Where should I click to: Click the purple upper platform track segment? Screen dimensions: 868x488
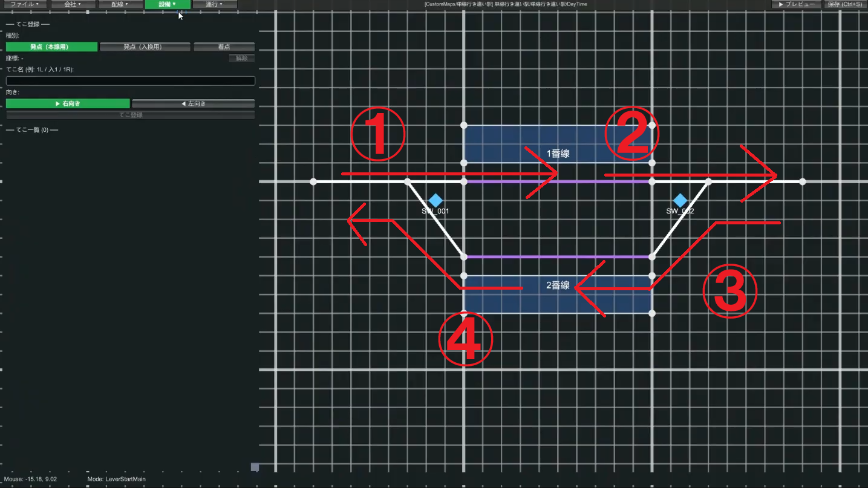(558, 181)
